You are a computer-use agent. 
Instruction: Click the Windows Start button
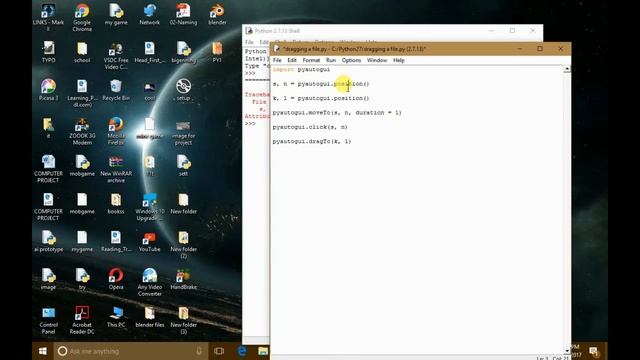click(x=42, y=351)
